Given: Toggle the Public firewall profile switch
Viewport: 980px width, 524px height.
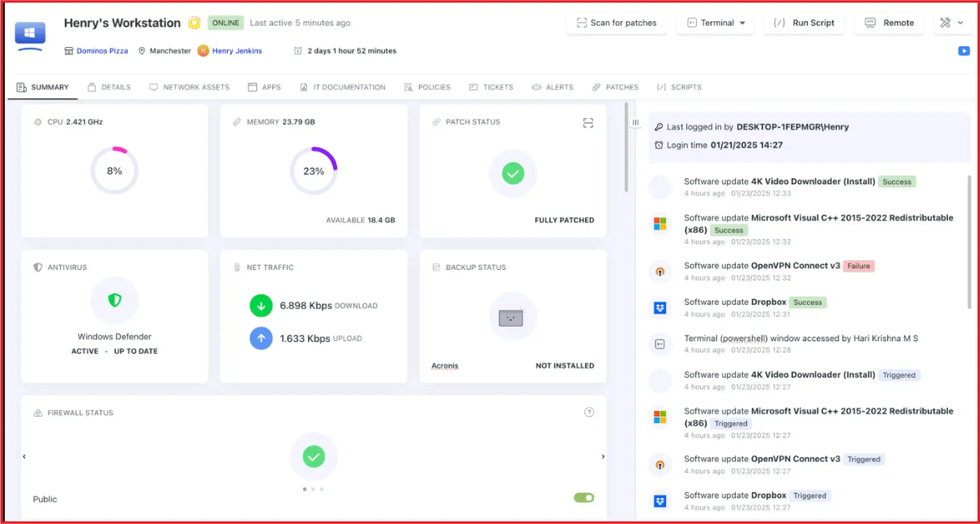Looking at the screenshot, I should pos(583,498).
